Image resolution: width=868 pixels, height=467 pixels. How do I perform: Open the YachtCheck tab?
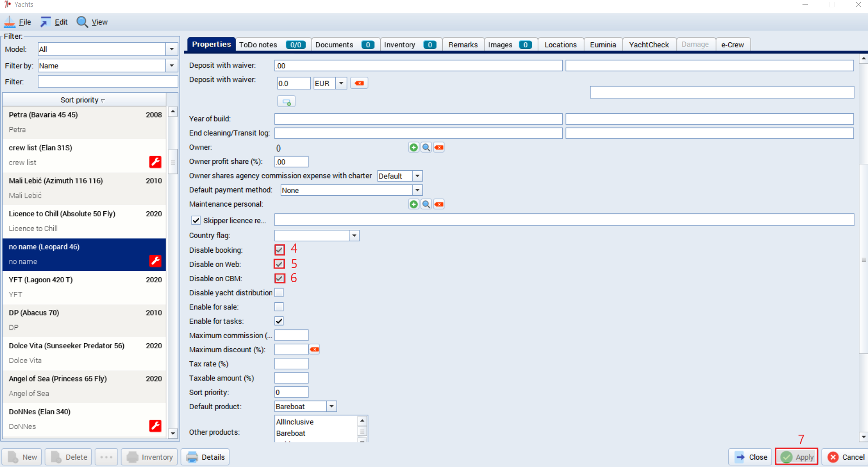click(x=649, y=45)
